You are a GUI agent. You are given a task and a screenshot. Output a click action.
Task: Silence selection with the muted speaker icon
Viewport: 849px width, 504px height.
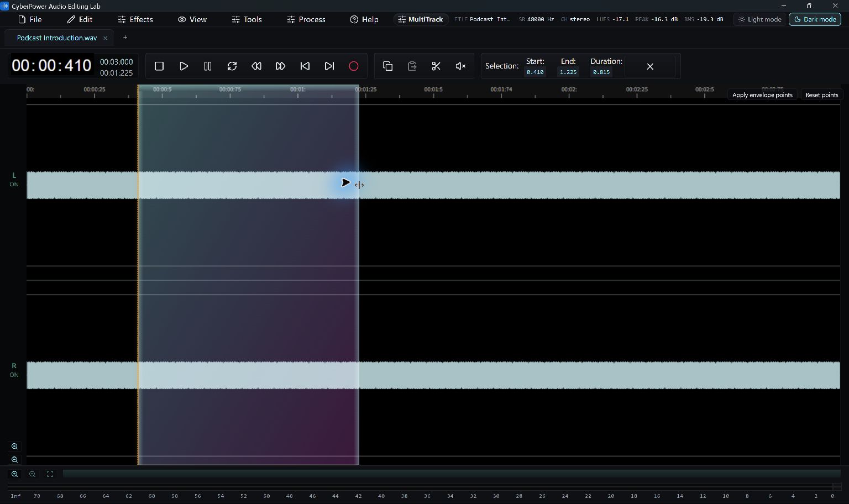(x=460, y=66)
